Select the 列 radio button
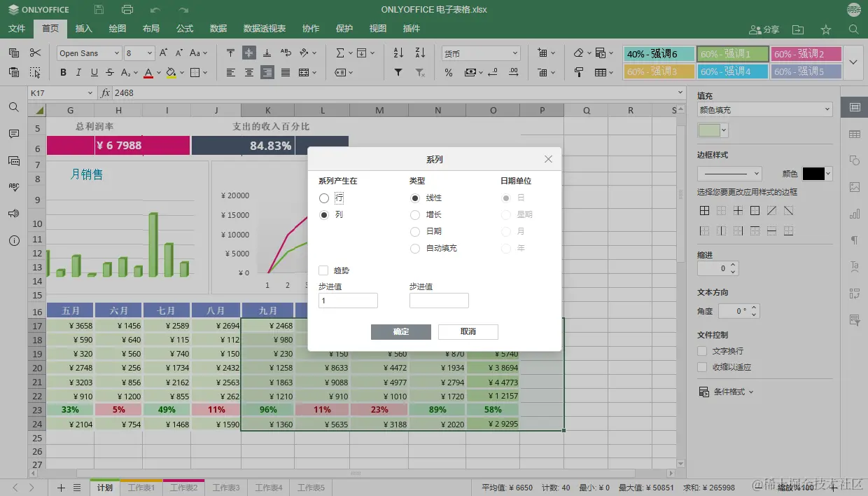This screenshot has width=868, height=496. click(323, 215)
